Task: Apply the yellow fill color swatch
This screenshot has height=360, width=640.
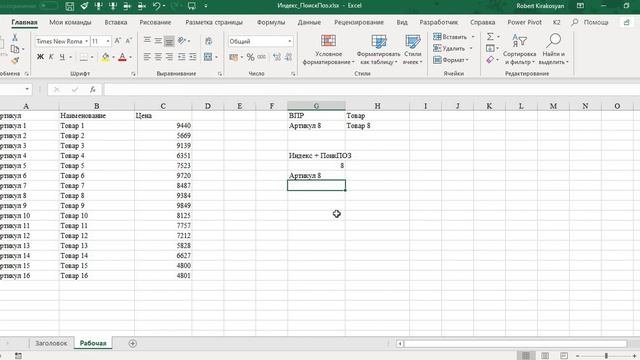Action: pos(105,57)
